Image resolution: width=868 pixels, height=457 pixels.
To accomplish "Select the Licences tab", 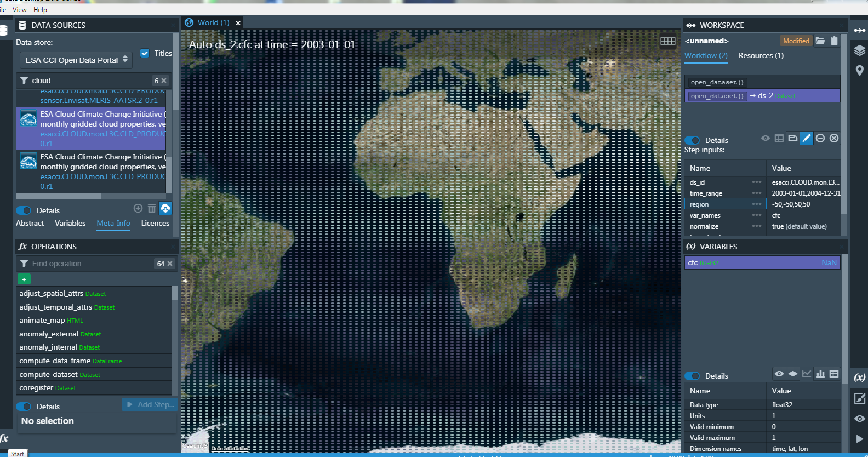I will [155, 223].
